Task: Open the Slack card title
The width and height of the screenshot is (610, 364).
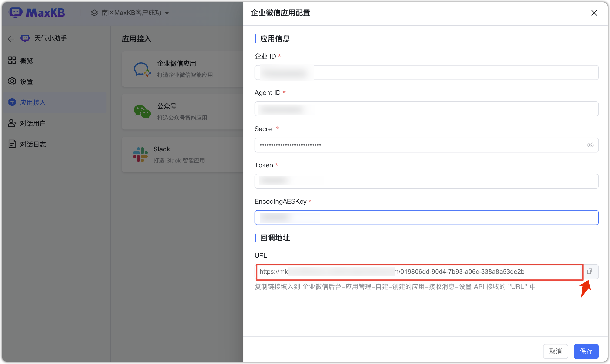Action: tap(162, 149)
